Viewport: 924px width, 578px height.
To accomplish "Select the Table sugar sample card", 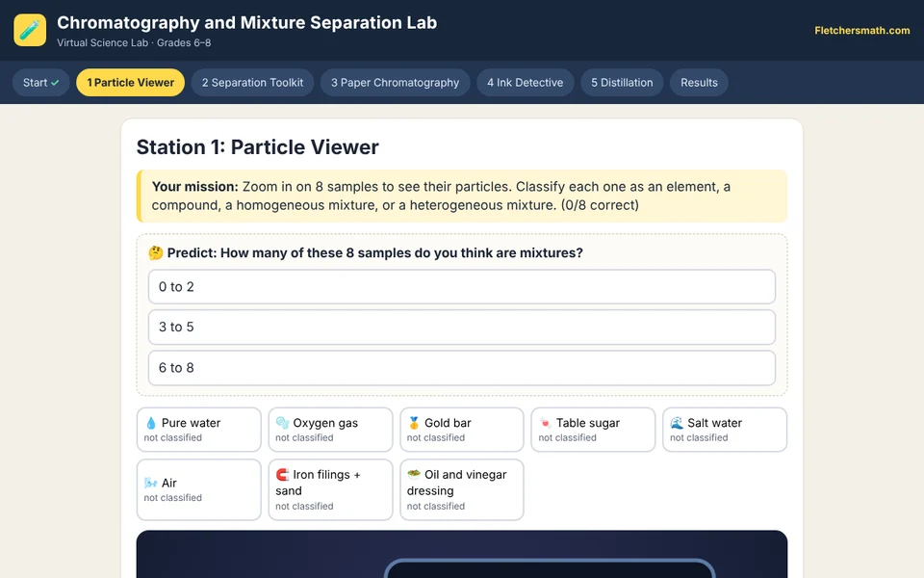I will [x=593, y=430].
